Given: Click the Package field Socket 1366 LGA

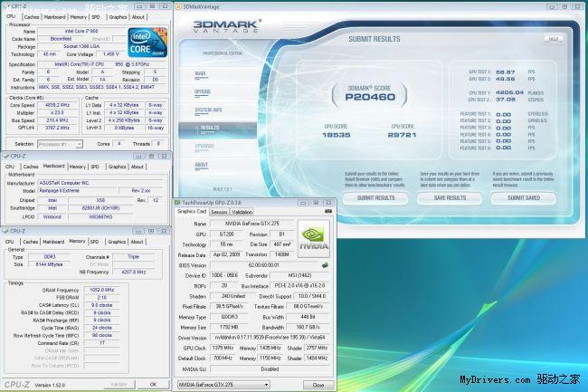Looking at the screenshot, I should (x=81, y=46).
